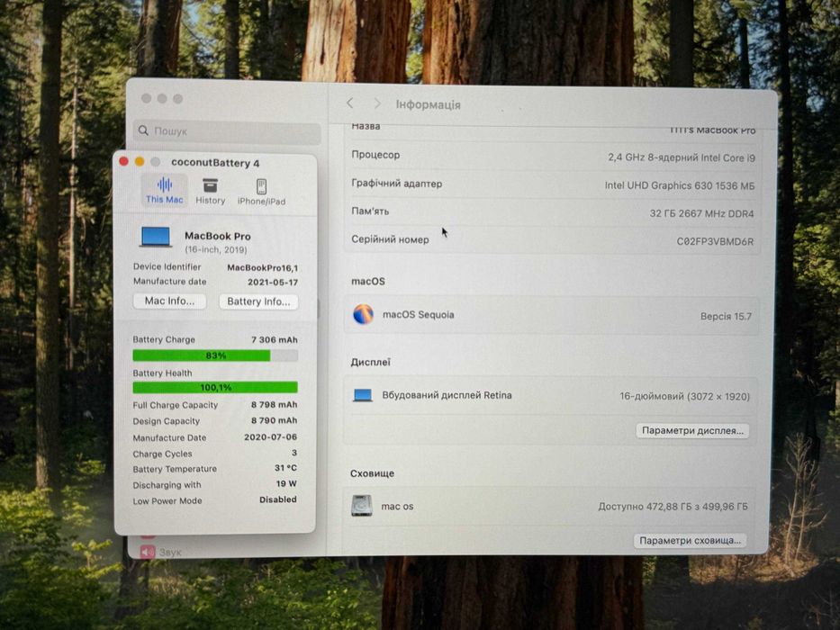Viewport: 840px width, 630px height.
Task: Click the (16-inch, 2019) model subtitle
Action: 216,249
